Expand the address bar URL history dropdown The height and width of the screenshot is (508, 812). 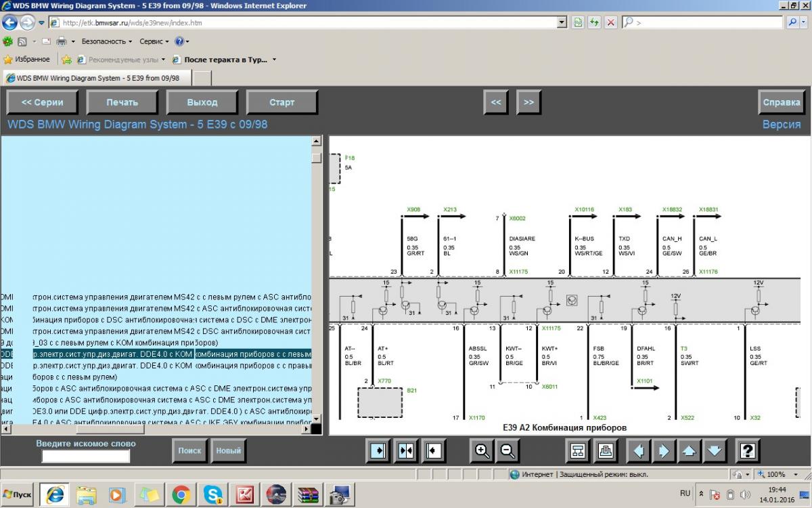pos(562,22)
